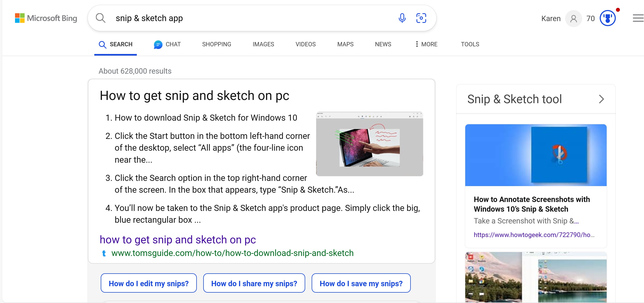Open the News tab
The image size is (644, 303).
(383, 44)
